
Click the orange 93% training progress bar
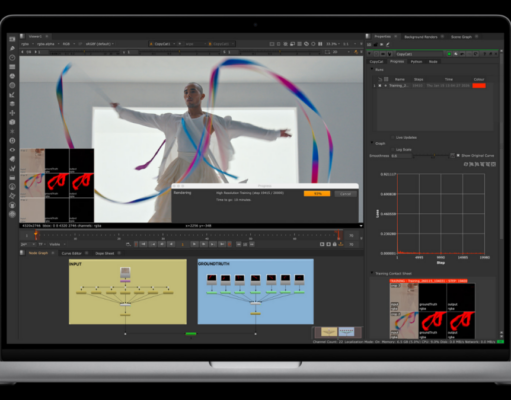click(317, 194)
